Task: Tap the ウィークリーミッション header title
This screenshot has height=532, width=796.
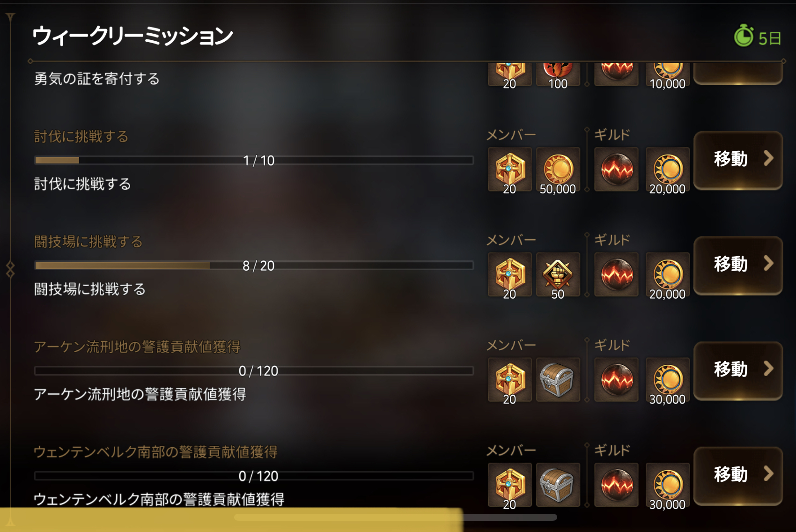Action: point(133,36)
